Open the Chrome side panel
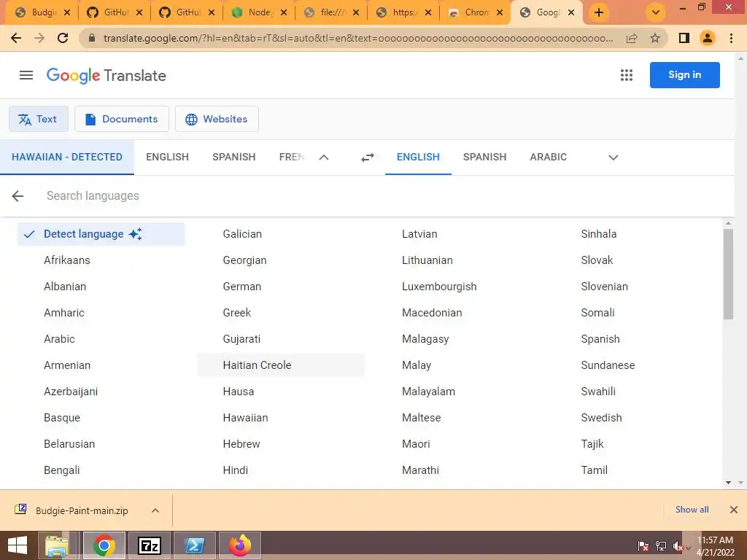This screenshot has width=747, height=560. (684, 38)
